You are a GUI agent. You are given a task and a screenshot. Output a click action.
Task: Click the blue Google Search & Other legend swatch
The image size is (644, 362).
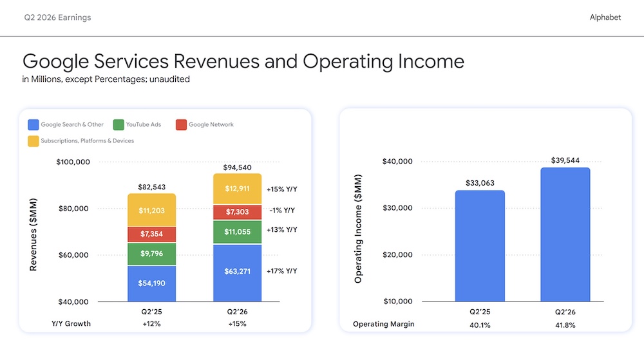33,124
